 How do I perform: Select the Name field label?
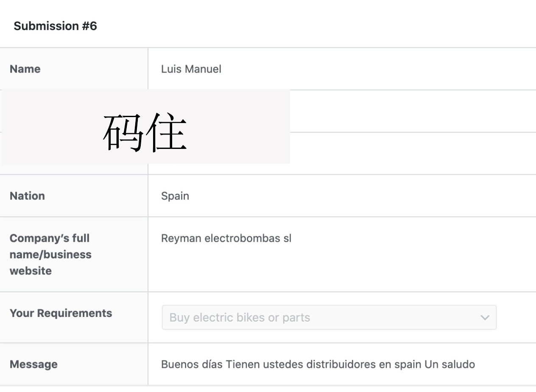25,69
